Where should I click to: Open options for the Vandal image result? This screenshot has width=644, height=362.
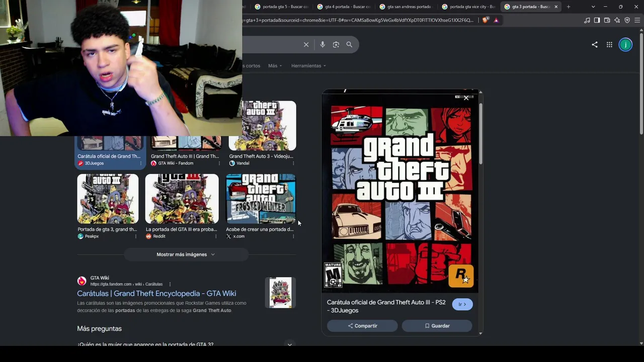(293, 163)
